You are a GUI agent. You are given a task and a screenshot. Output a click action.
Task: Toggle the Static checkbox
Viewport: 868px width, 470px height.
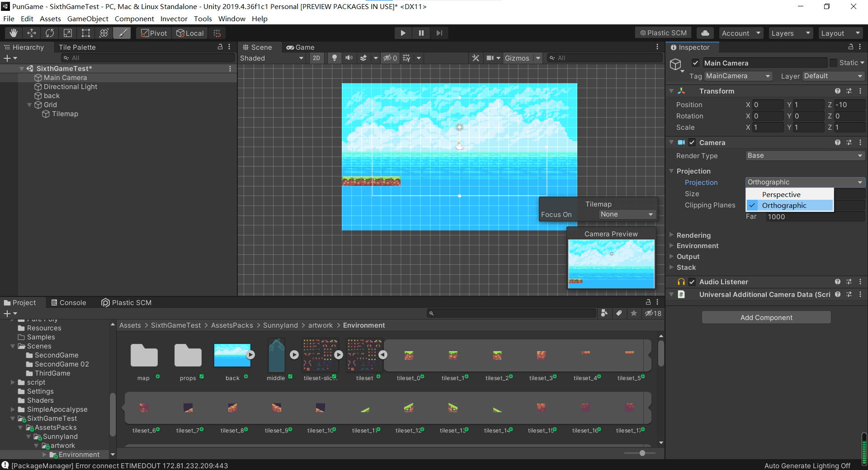click(833, 63)
